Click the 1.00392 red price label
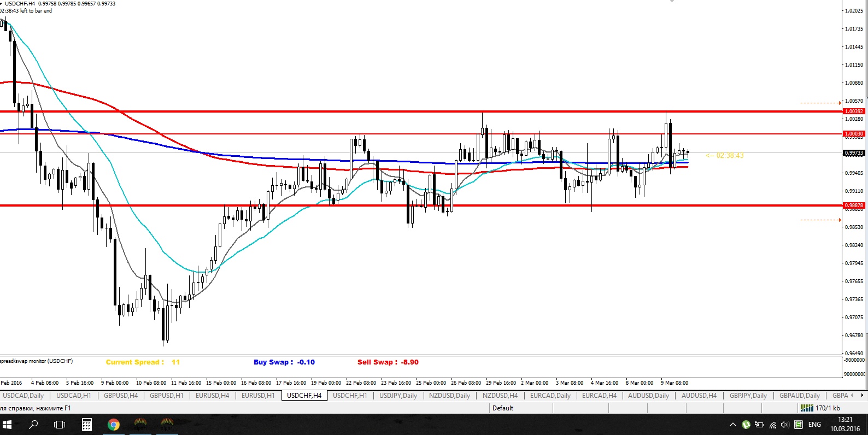The height and width of the screenshot is (435, 868). tap(854, 111)
